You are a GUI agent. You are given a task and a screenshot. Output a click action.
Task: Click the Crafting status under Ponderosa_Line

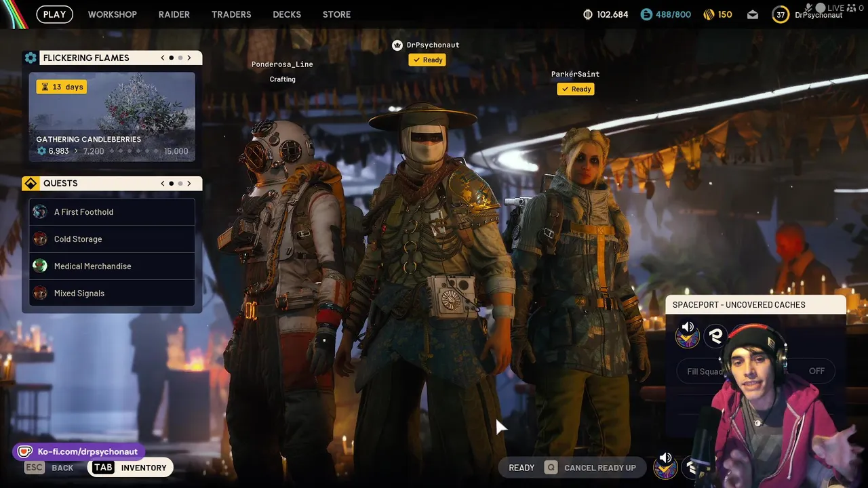point(282,79)
